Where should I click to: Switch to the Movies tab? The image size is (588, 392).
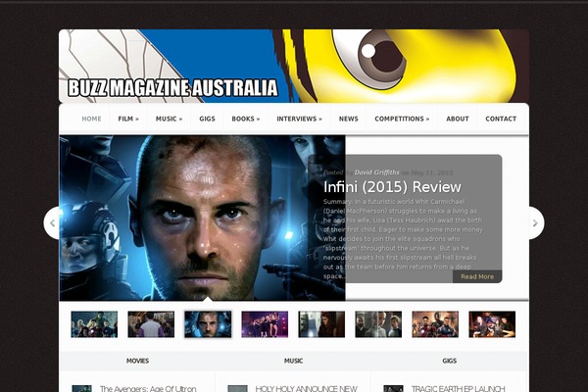[137, 361]
